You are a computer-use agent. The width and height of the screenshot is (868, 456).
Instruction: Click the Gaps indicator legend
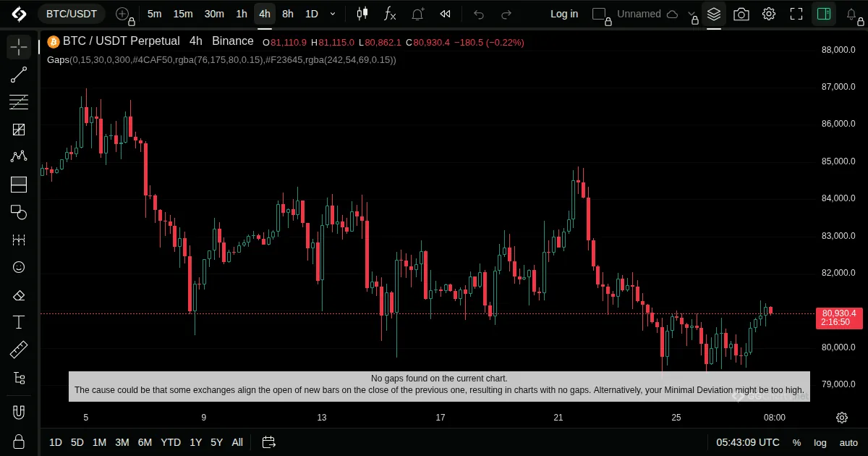(221, 60)
